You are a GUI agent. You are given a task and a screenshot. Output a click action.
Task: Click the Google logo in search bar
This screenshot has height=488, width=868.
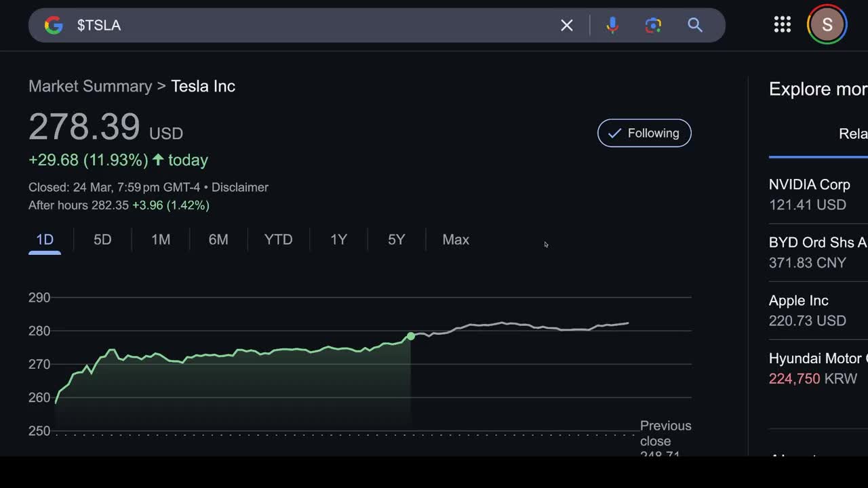(54, 25)
